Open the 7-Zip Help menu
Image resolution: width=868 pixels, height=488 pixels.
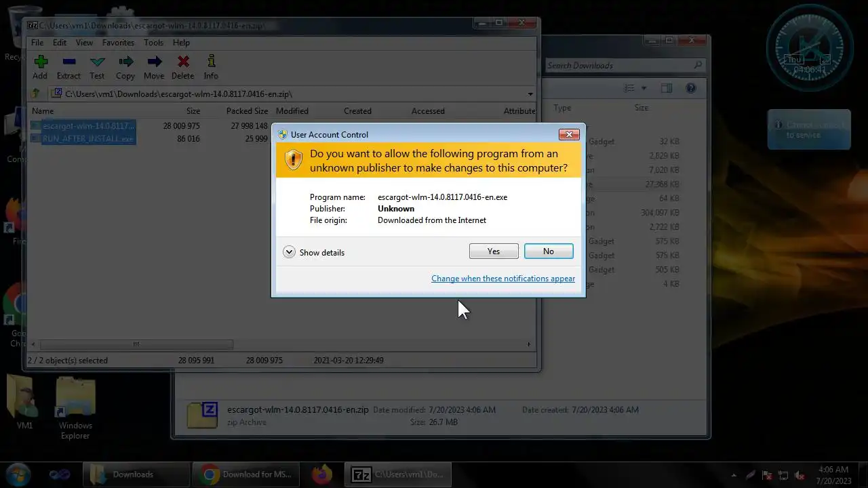[x=181, y=42]
